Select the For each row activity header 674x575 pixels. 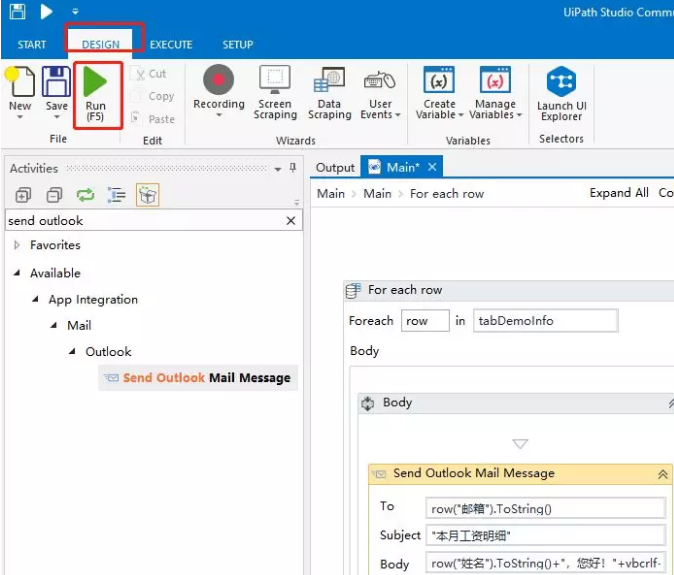(509, 290)
